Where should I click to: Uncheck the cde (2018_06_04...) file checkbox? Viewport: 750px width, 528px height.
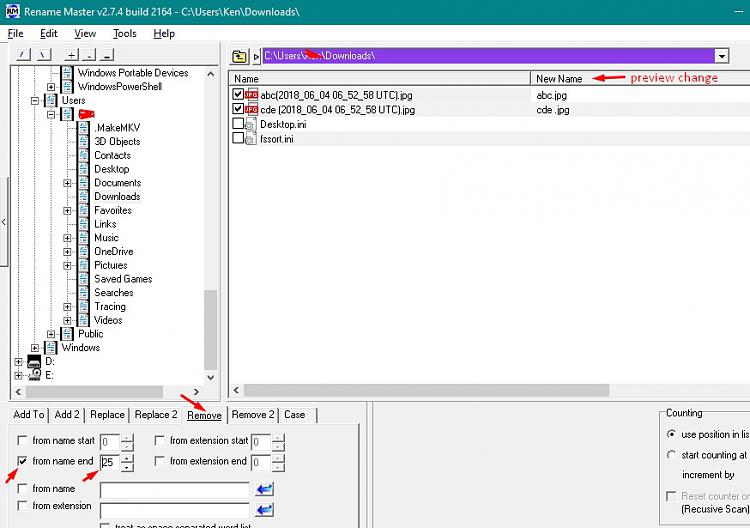(238, 109)
